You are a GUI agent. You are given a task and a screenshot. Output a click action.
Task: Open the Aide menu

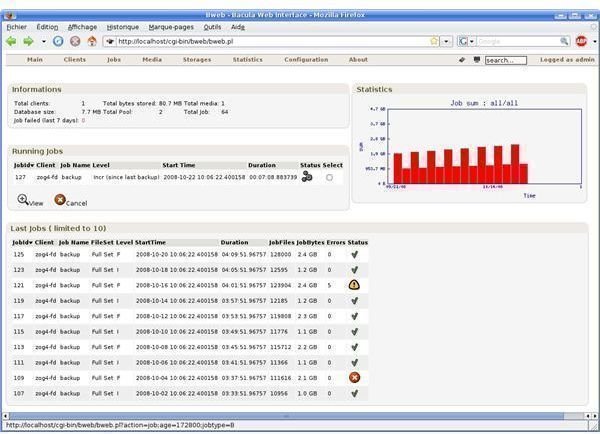238,27
